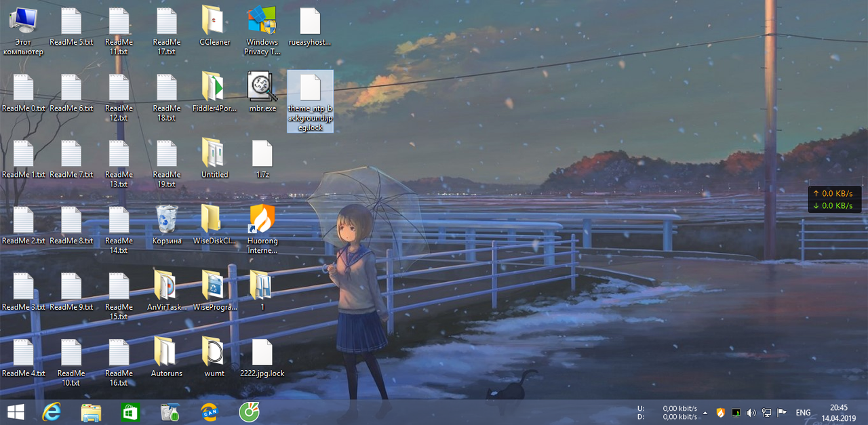The height and width of the screenshot is (425, 868).
Task: Select the folder named 1
Action: pyautogui.click(x=262, y=292)
